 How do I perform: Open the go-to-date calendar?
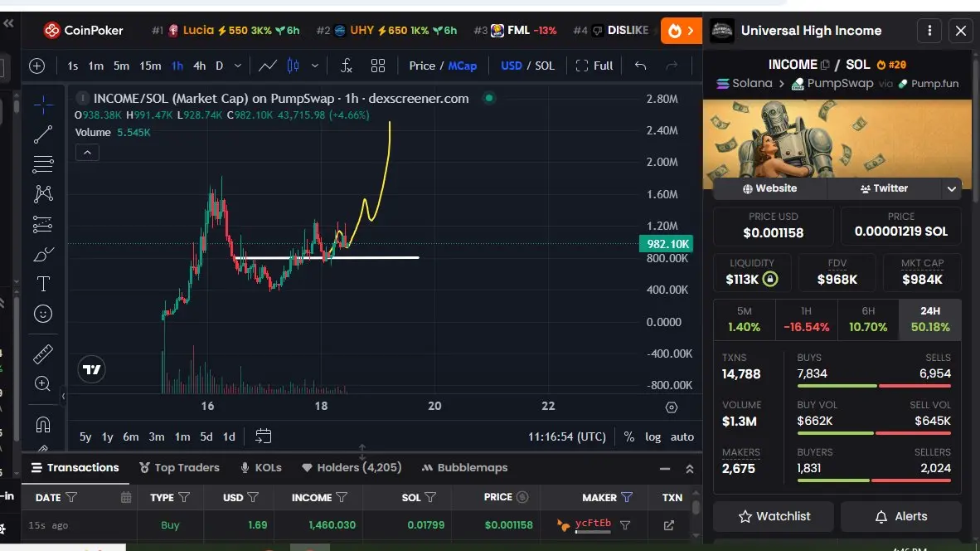click(x=263, y=436)
